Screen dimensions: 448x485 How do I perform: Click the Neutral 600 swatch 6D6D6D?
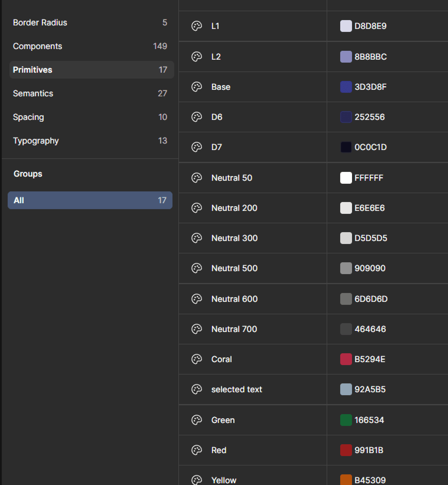point(346,299)
